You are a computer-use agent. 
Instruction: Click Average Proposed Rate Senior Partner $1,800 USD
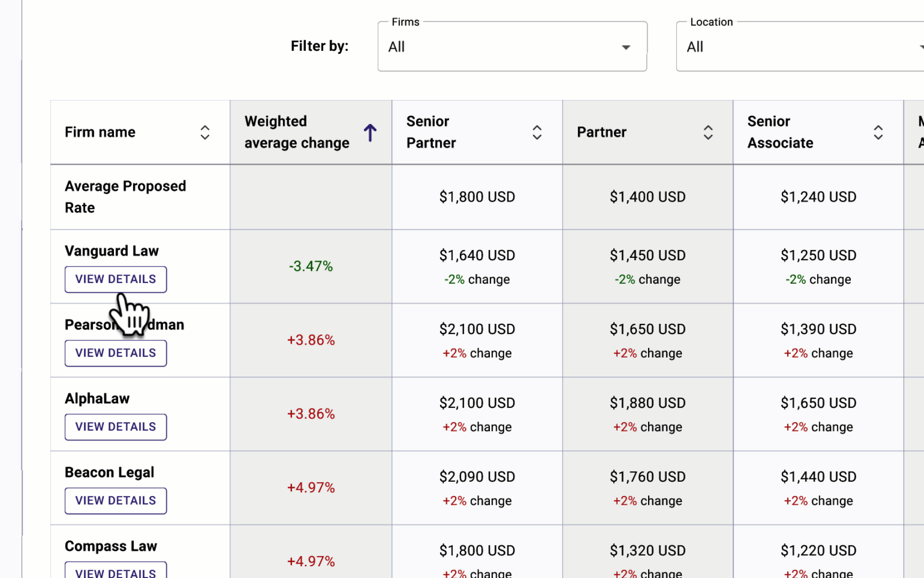tap(477, 197)
